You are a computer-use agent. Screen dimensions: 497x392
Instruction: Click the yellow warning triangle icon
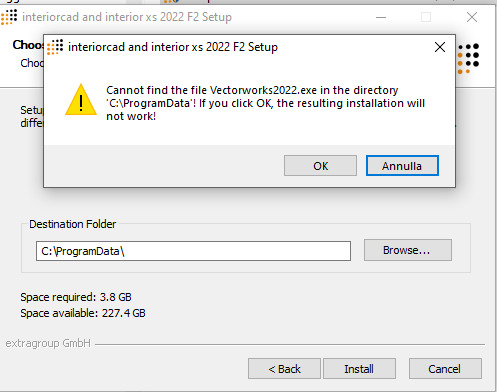[x=81, y=100]
